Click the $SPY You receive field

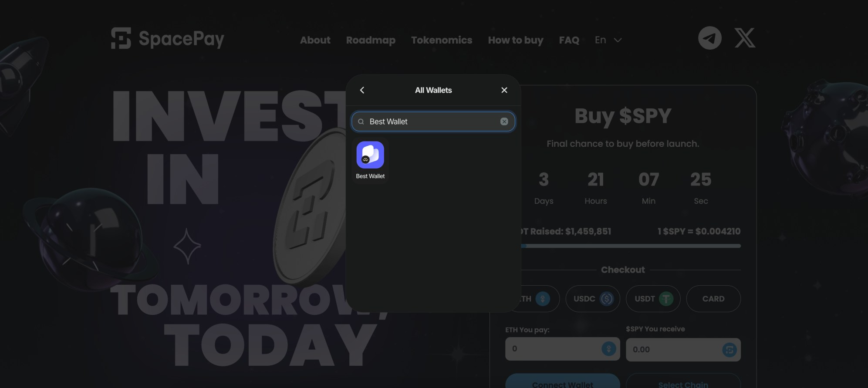point(683,350)
